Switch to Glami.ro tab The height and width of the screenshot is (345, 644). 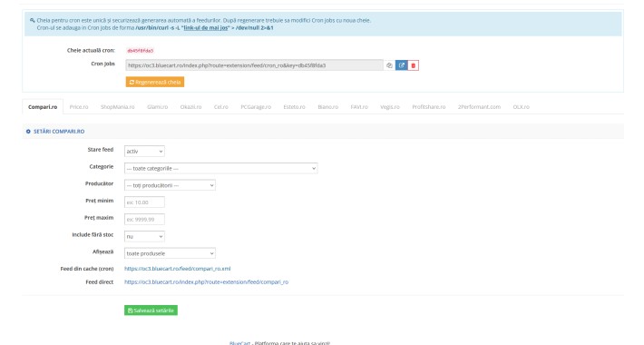click(158, 107)
